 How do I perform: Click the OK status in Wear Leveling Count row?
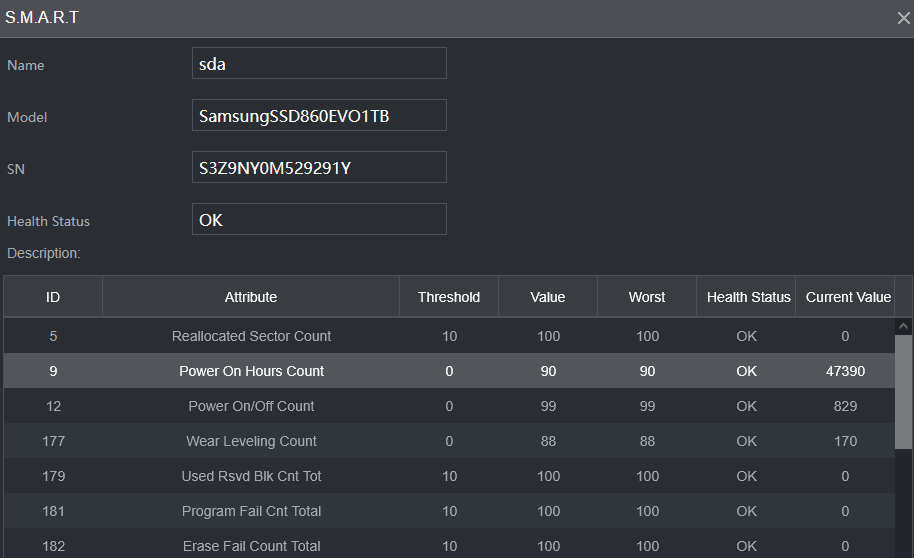[746, 441]
